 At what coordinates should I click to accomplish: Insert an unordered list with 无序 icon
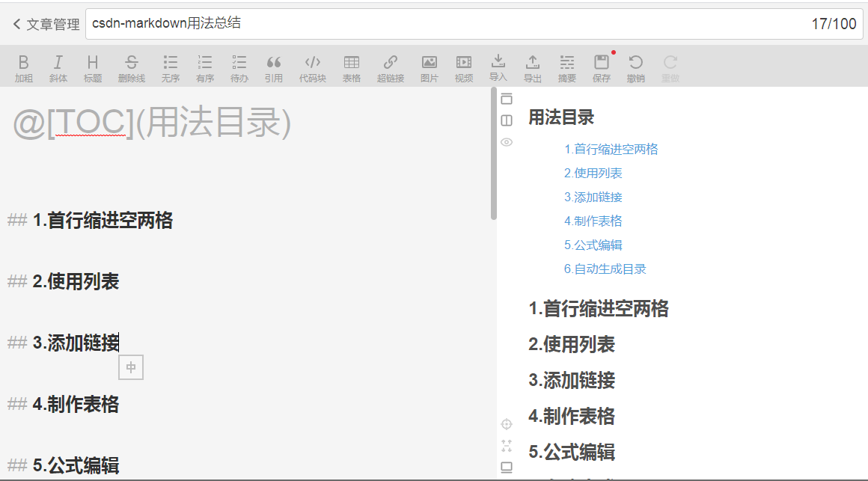[171, 66]
